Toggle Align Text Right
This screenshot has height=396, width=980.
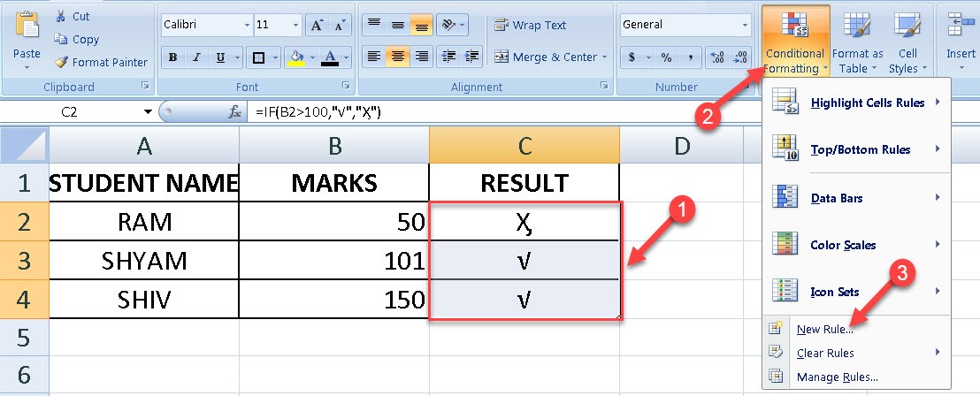pyautogui.click(x=422, y=57)
